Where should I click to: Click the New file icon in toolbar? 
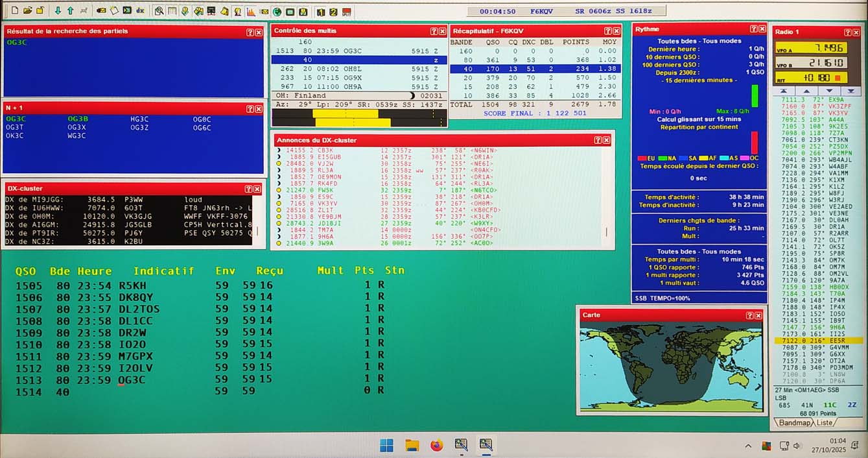[16, 11]
